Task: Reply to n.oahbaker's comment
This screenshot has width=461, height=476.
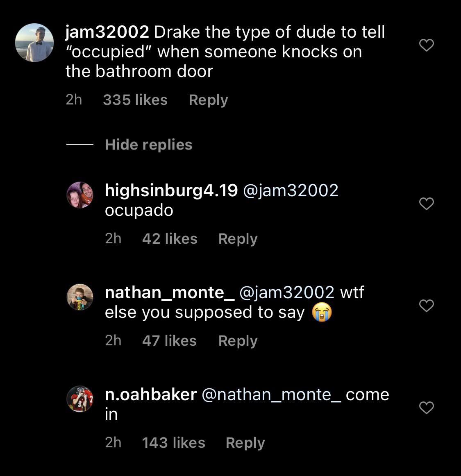Action: click(x=245, y=443)
